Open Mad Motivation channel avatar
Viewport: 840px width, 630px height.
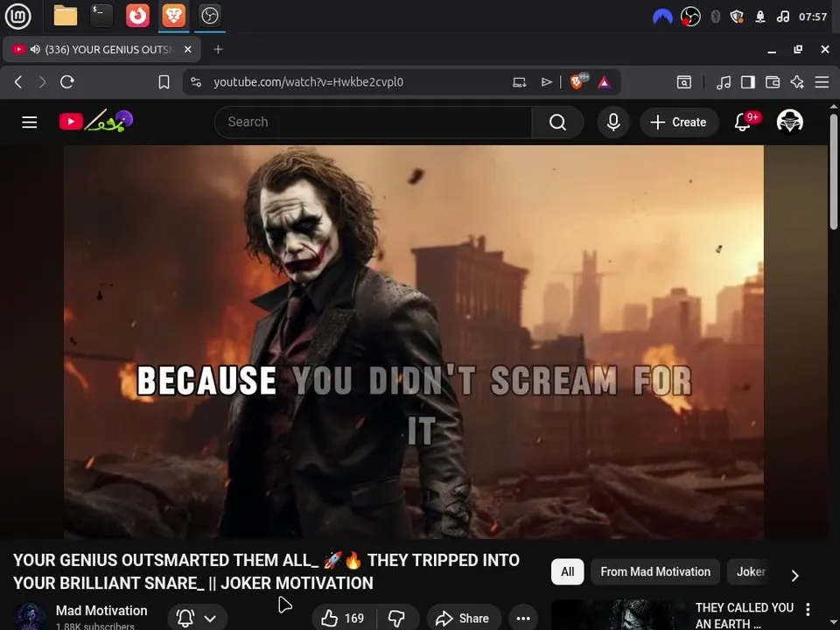(x=30, y=616)
